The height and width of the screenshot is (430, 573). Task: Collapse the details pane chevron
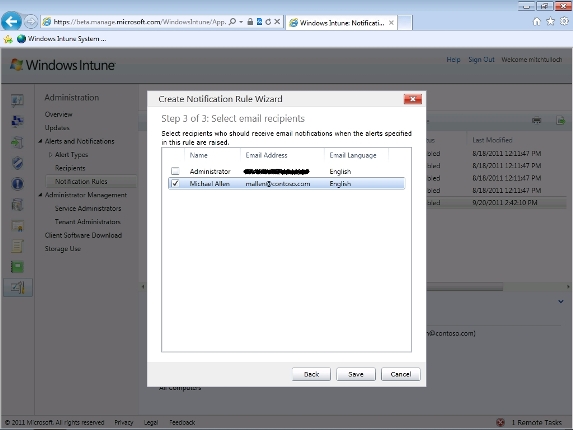click(x=561, y=301)
